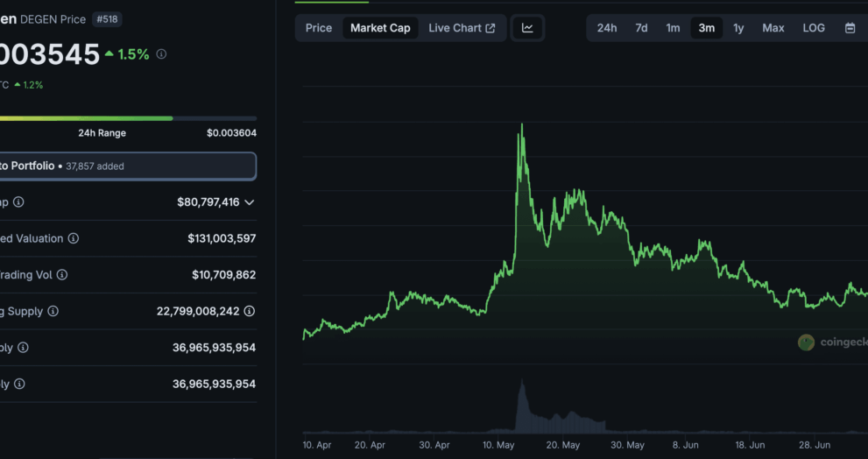
Task: Switch chart to Price view
Action: [x=319, y=28]
